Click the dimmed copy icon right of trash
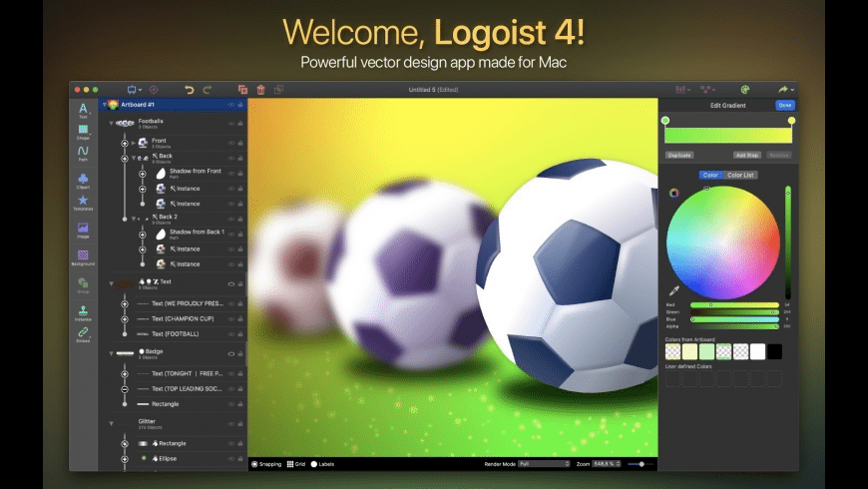The image size is (868, 489). pyautogui.click(x=279, y=89)
